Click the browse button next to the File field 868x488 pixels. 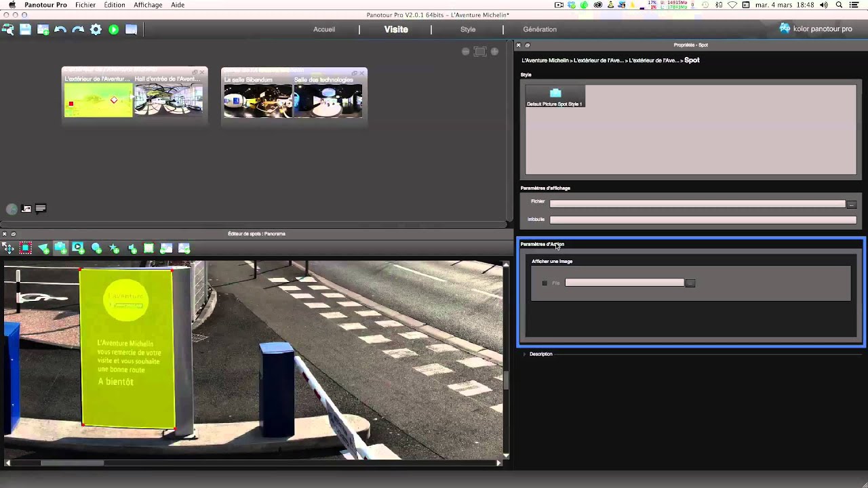690,283
